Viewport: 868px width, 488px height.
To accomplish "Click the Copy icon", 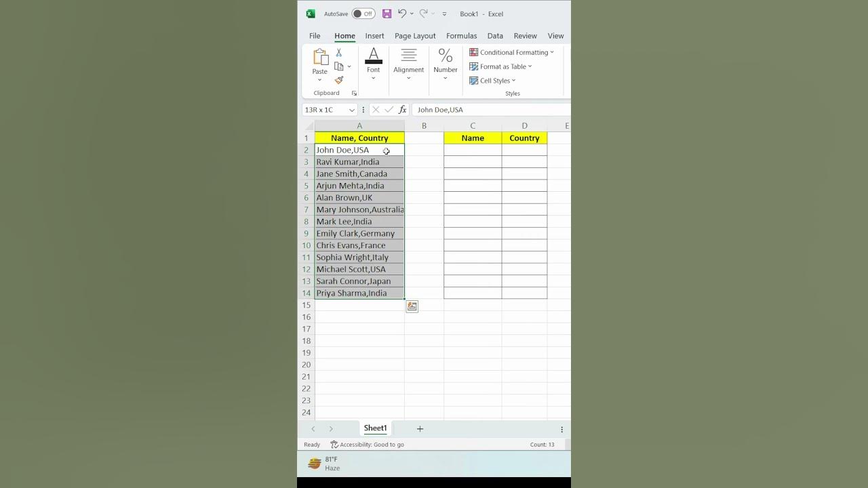I will (339, 66).
